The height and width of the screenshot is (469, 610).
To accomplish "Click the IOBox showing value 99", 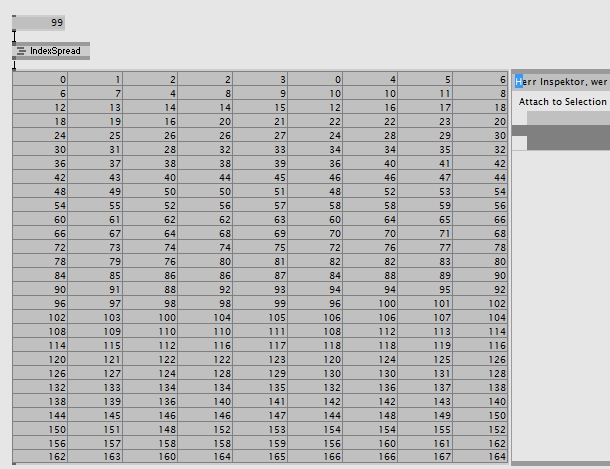I will (x=40, y=22).
